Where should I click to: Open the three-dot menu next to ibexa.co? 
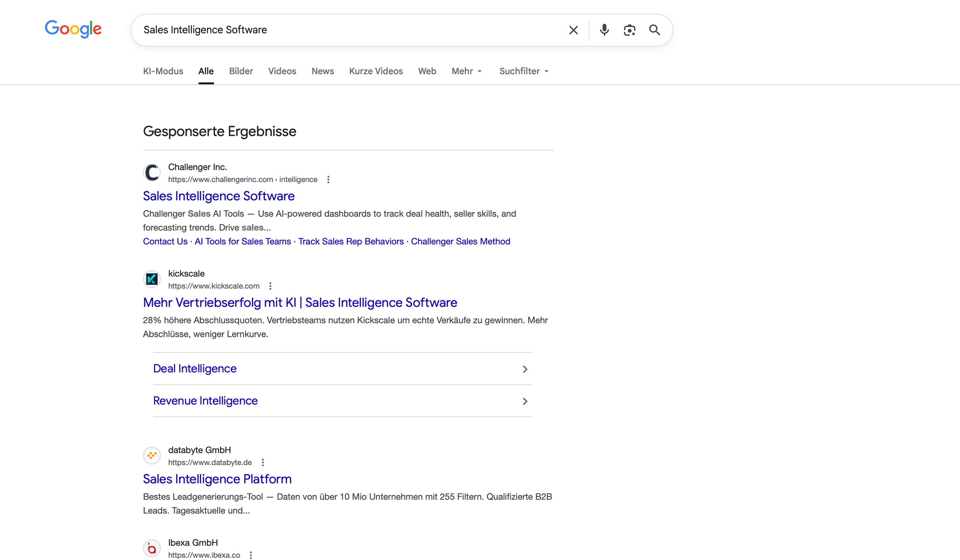[x=251, y=555]
